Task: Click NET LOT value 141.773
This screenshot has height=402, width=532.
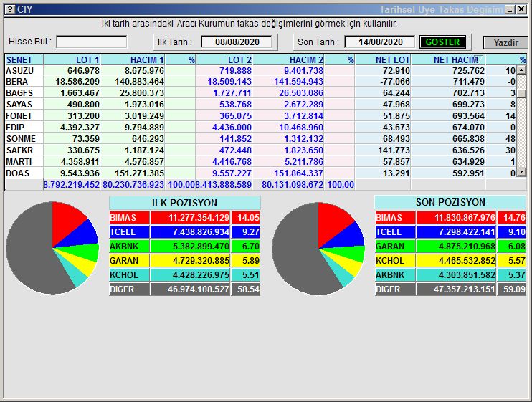Action: tap(394, 150)
